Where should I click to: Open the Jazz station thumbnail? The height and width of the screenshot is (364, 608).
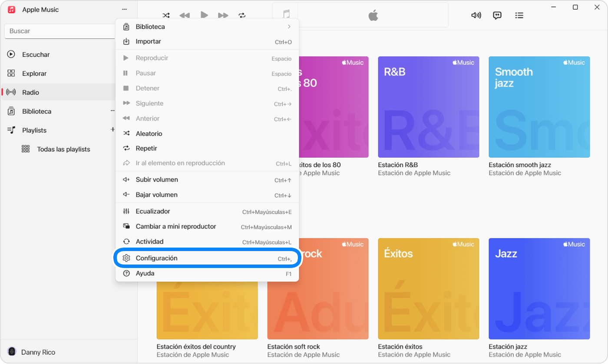tap(539, 288)
